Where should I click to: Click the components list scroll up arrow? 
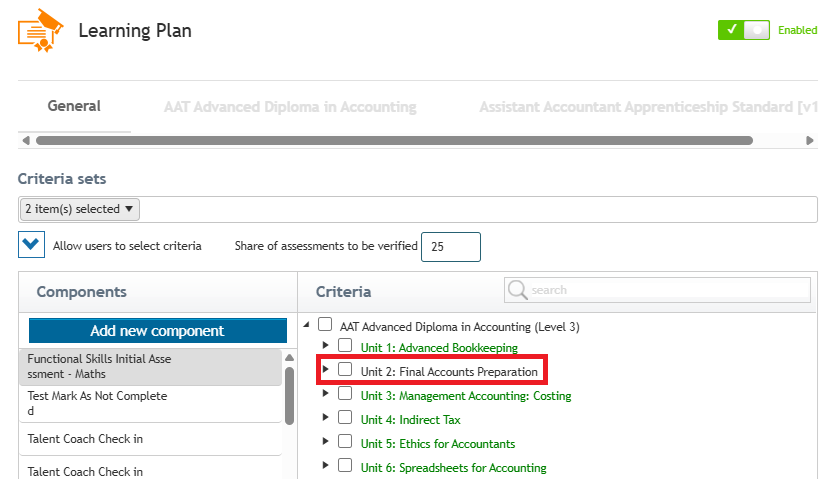289,358
